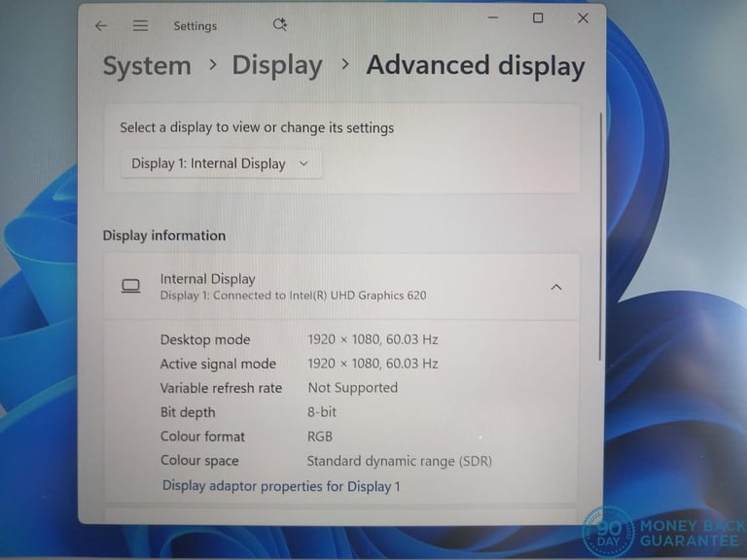Image resolution: width=747 pixels, height=560 pixels.
Task: Click 'Select a display to view or change its settings'
Action: (257, 127)
